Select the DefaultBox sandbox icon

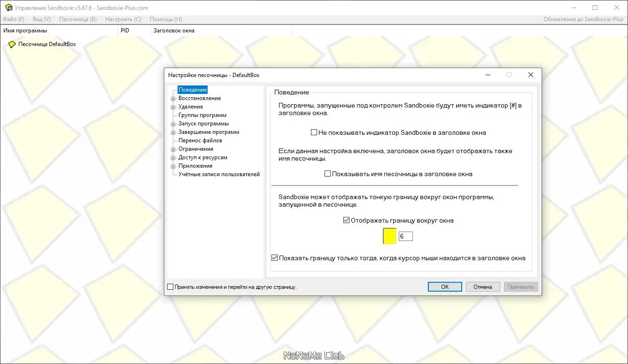point(12,44)
